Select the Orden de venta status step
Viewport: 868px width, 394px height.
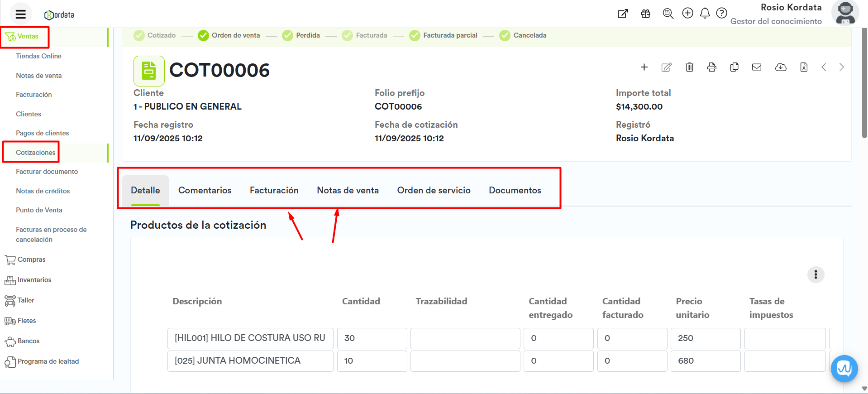click(x=229, y=35)
